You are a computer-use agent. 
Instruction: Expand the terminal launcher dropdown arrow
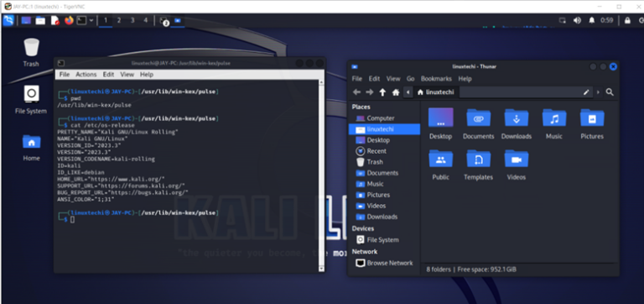pyautogui.click(x=91, y=20)
